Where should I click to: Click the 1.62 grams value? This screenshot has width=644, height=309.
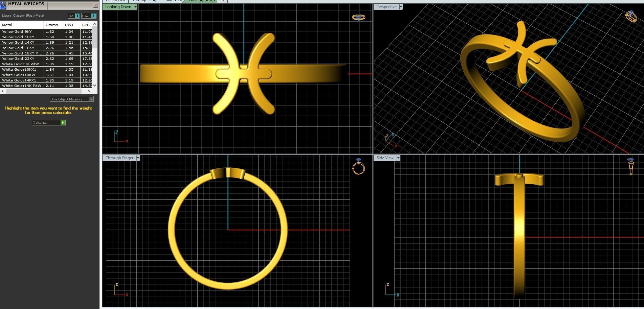pos(50,31)
